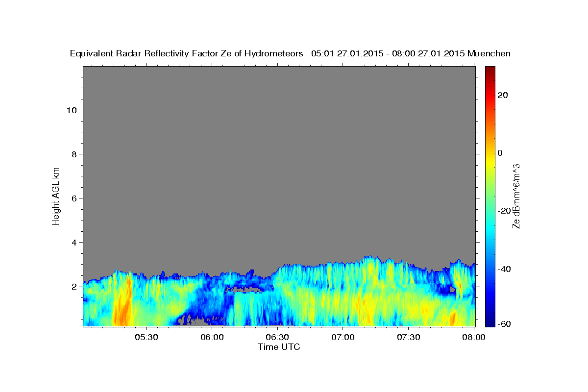This screenshot has width=588, height=392.
Task: Click the 06:00 time tick label
Action: 212,337
